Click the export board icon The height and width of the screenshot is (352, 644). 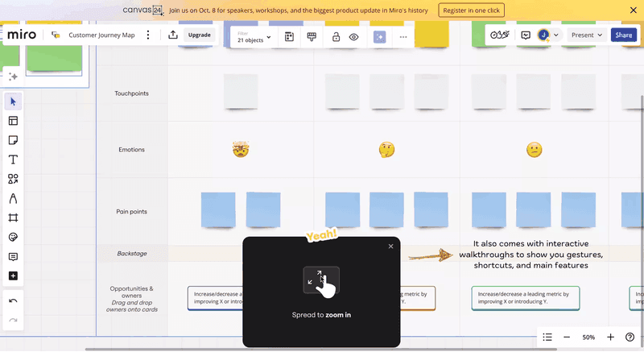coord(173,35)
